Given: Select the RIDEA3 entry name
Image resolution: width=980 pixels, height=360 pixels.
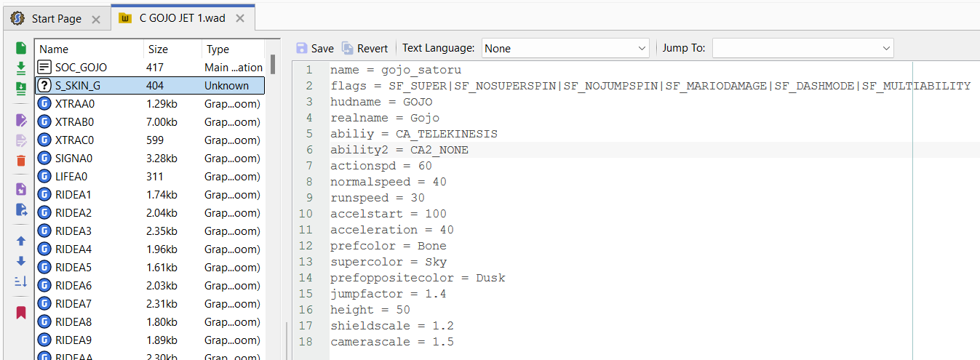Looking at the screenshot, I should point(73,231).
